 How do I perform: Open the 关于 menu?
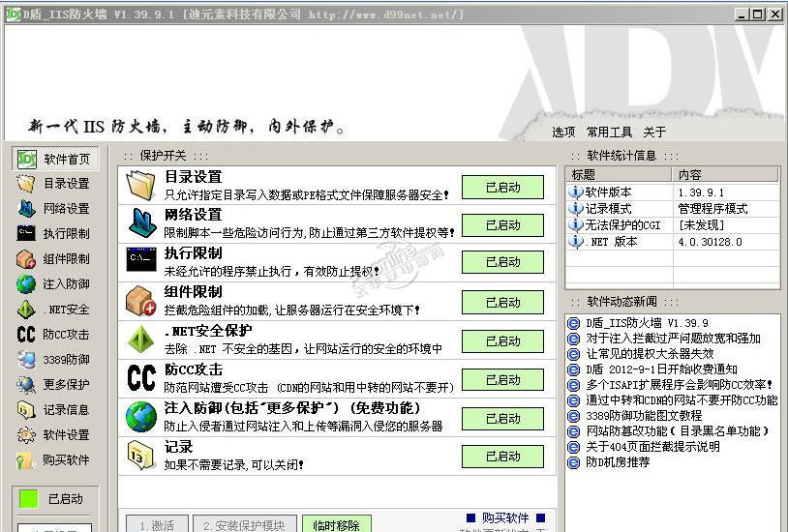654,133
